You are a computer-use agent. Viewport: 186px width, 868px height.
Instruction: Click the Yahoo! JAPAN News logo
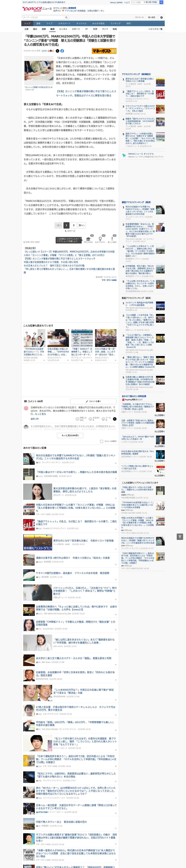point(37,9)
